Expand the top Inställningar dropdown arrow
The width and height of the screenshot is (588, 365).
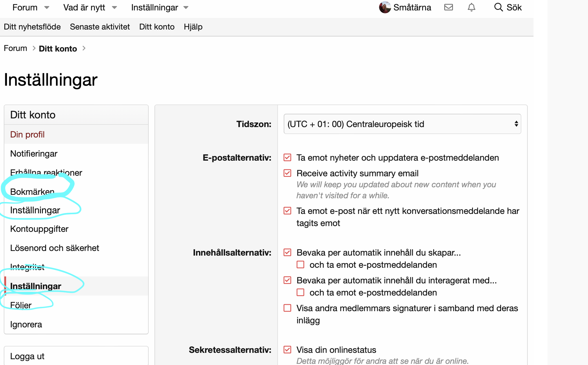186,8
